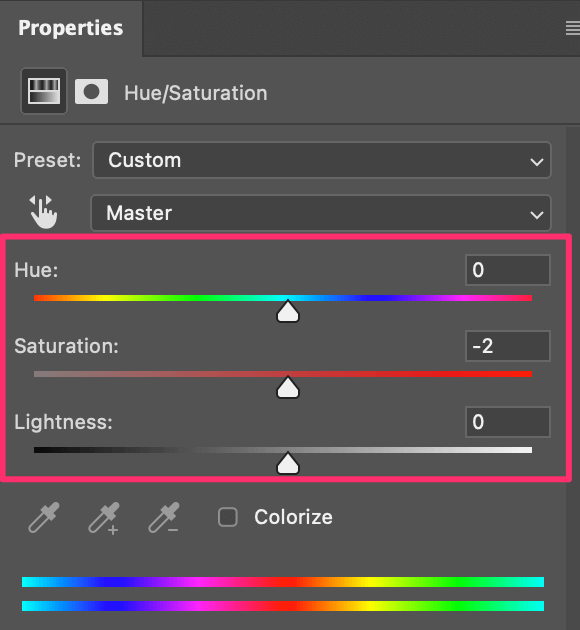Choose the Subtract from Sample eyedropper
The height and width of the screenshot is (630, 580).
tap(164, 518)
